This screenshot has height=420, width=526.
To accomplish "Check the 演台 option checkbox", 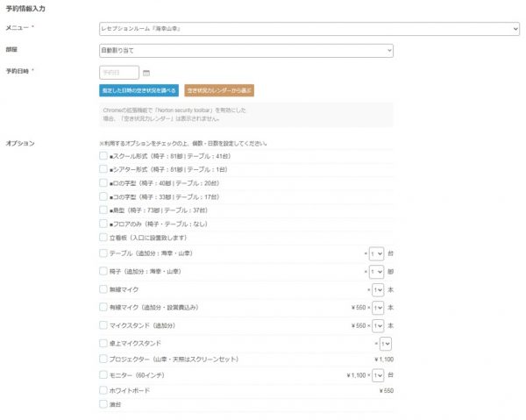I will pos(103,404).
